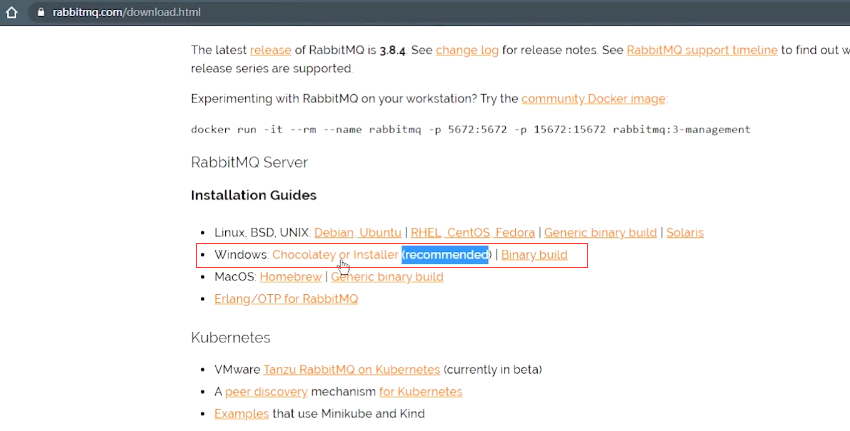Open the RHEL, CentOS, Fedora guide link
850x431 pixels.
point(473,233)
